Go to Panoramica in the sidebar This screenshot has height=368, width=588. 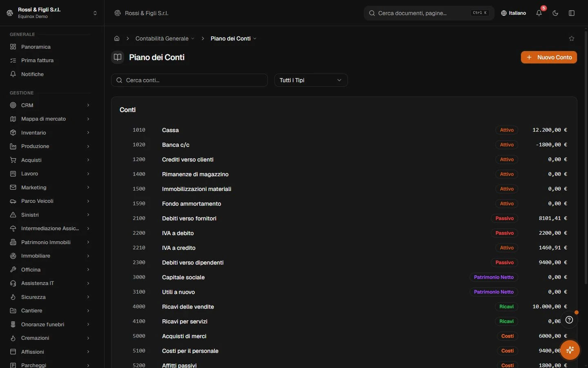coord(50,47)
